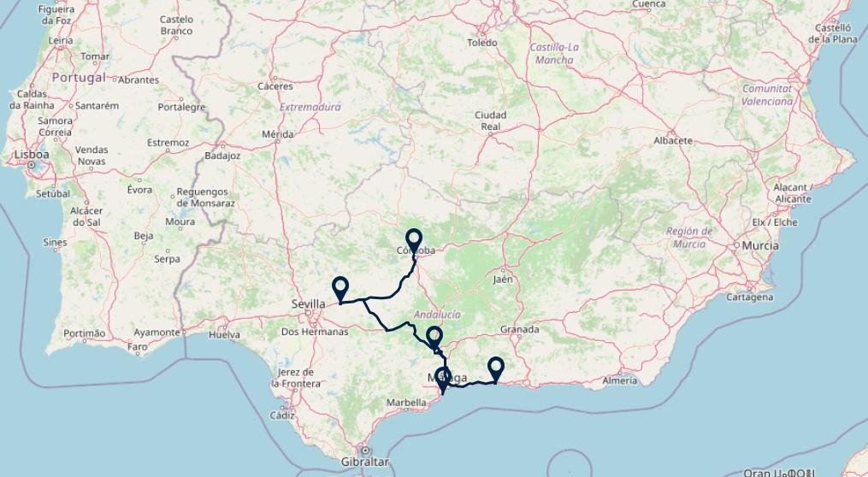Click the Gibraltar city marker dot
The image size is (868, 477).
click(365, 450)
